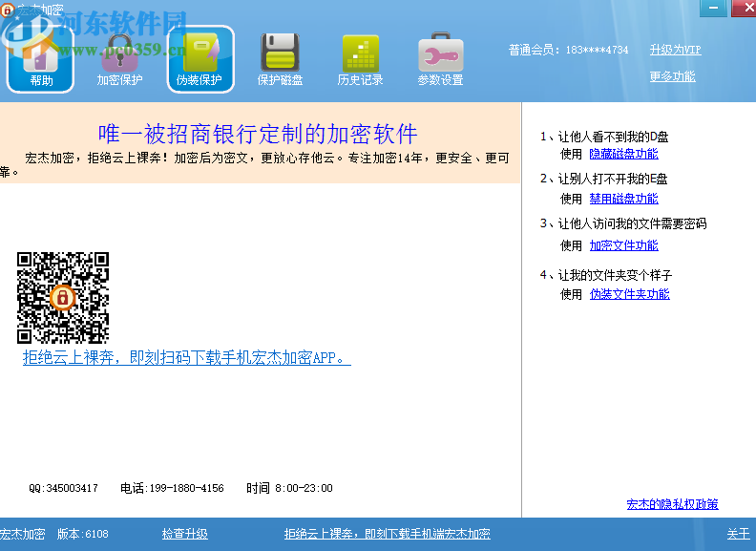
Task: Click the 普通会员: 183****4734 account text
Action: pos(569,50)
